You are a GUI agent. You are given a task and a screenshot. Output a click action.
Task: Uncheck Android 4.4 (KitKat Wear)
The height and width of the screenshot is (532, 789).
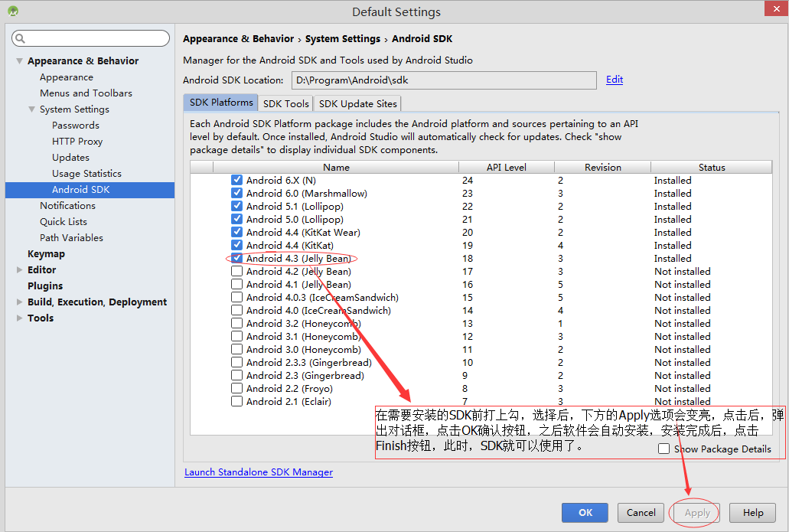coord(236,232)
